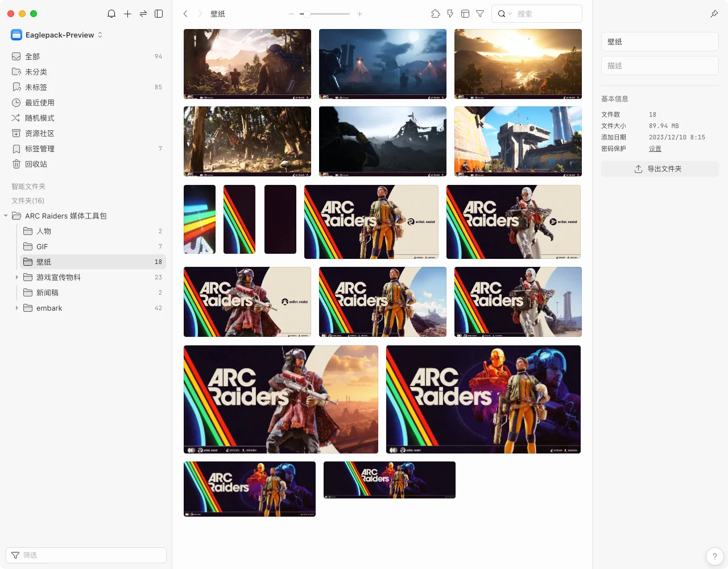Select the 全部 item in sidebar

pos(86,56)
